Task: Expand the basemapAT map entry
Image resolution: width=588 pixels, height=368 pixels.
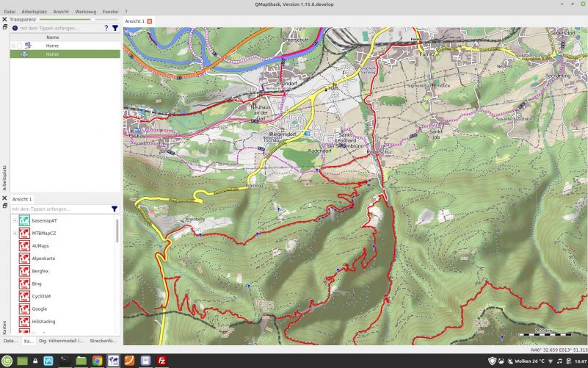Action: point(15,220)
